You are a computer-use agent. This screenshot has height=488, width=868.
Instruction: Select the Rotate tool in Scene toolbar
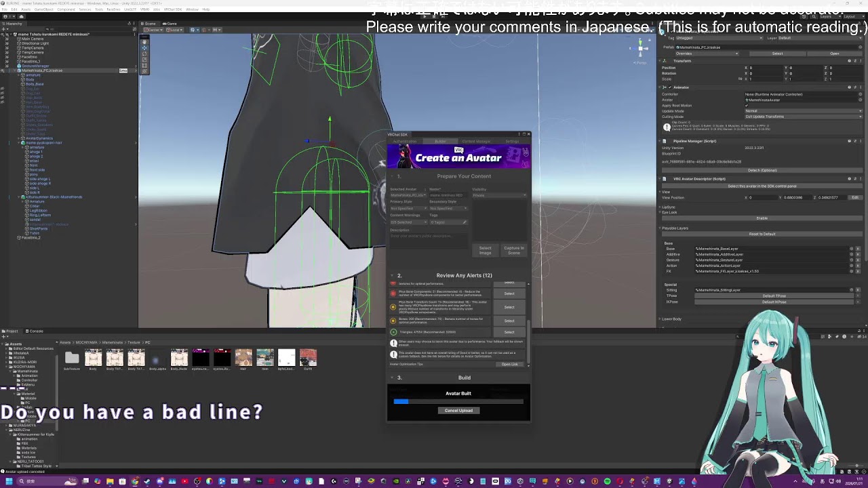[144, 53]
